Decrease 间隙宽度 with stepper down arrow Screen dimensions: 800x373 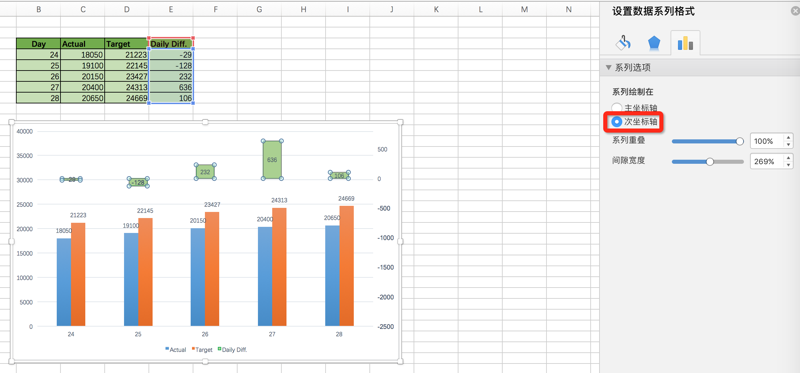coord(789,165)
